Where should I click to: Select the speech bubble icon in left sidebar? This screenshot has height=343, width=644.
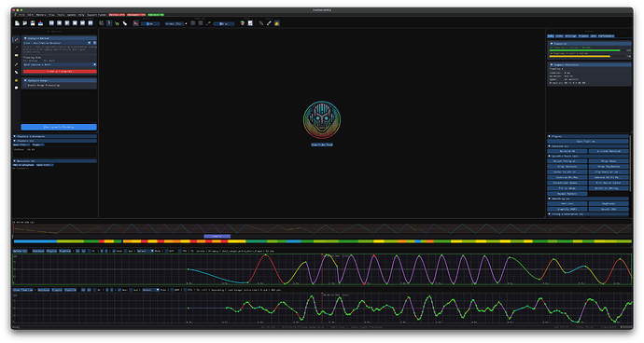[17, 88]
